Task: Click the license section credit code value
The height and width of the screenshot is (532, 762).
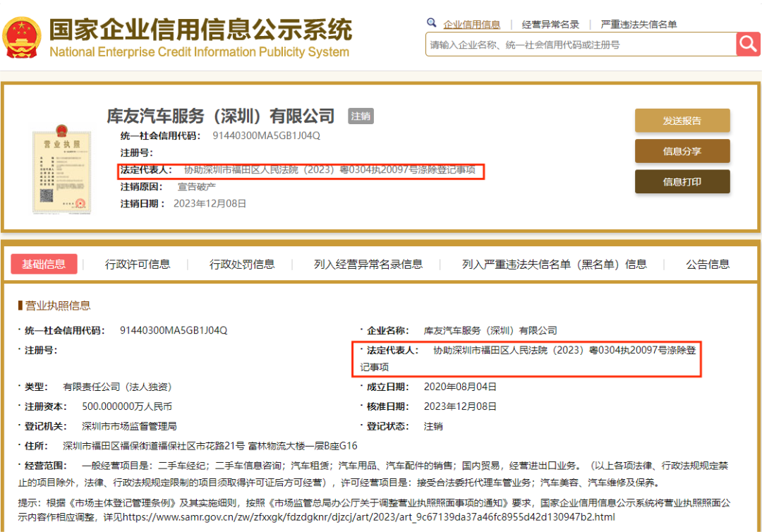Action: tap(174, 330)
